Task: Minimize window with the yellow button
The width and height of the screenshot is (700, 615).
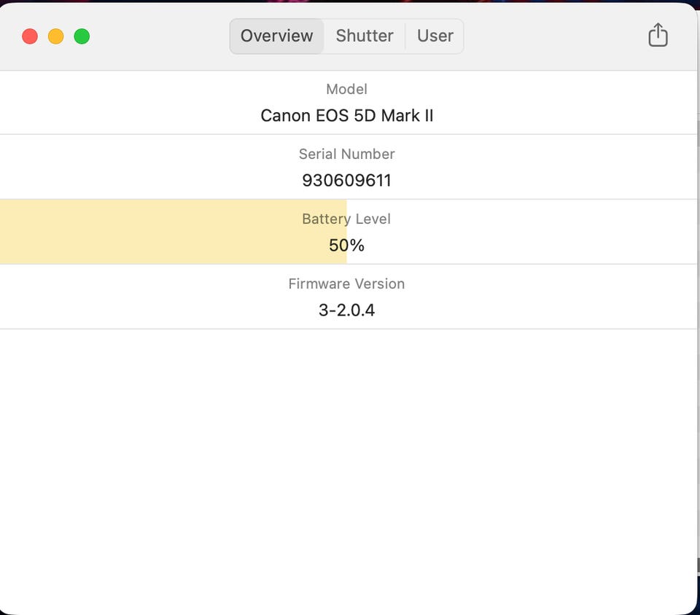Action: tap(56, 36)
